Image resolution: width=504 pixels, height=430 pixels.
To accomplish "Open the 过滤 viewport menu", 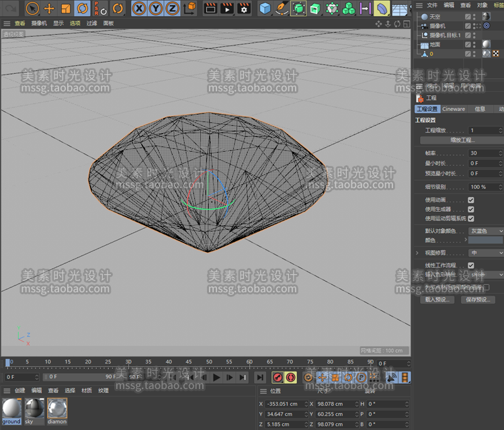I will tap(91, 24).
